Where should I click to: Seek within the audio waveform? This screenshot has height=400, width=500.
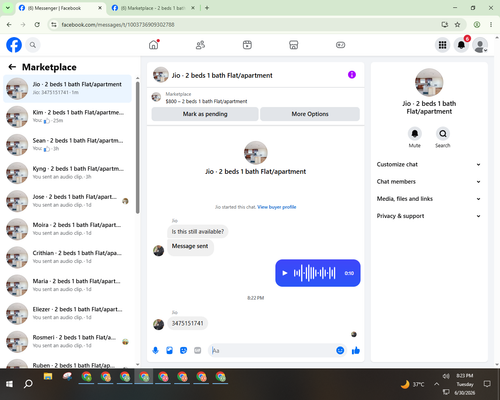314,273
